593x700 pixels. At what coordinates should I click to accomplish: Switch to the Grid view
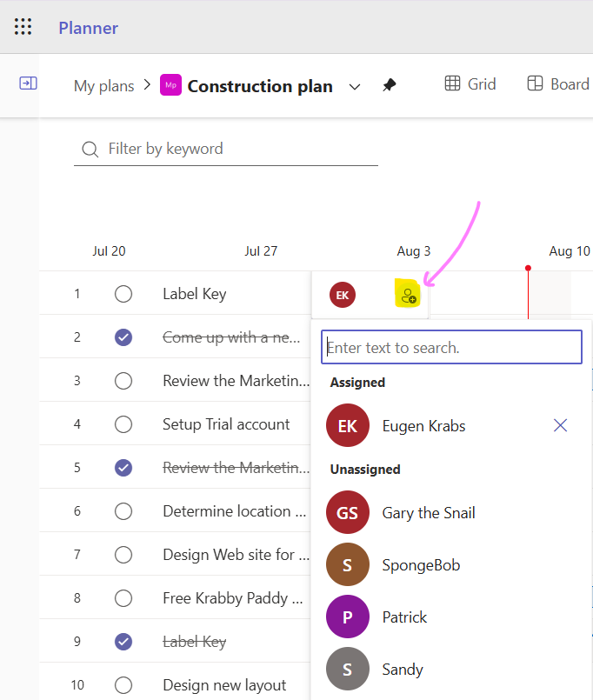tap(470, 84)
